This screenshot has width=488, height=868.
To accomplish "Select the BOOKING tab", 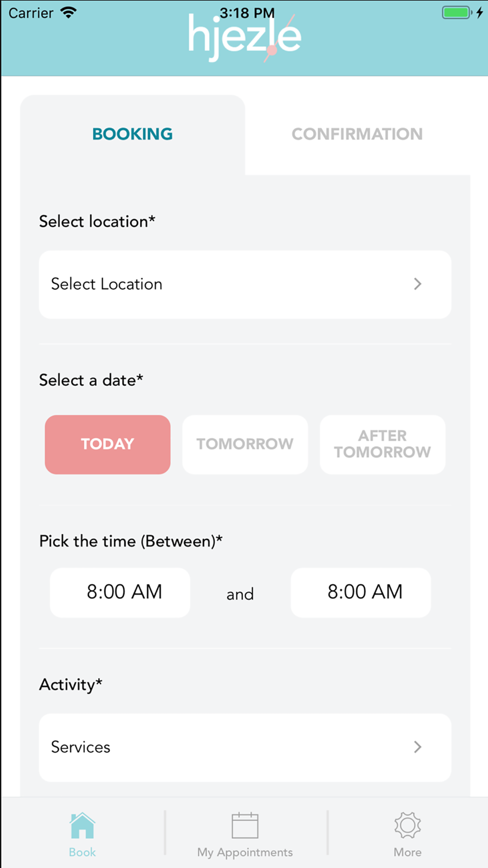I will click(x=132, y=134).
